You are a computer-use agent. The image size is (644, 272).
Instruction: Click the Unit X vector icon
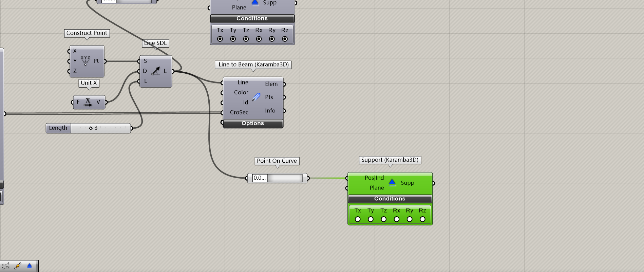pyautogui.click(x=88, y=102)
